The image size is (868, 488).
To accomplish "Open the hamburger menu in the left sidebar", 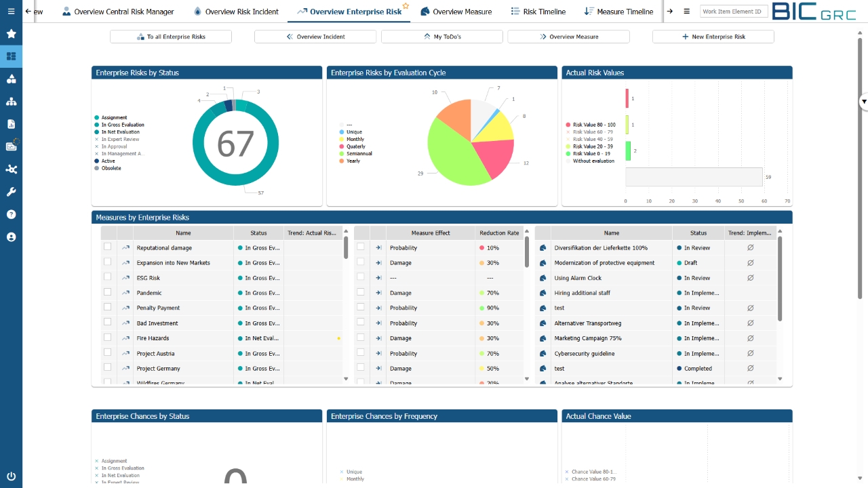I will coord(11,12).
